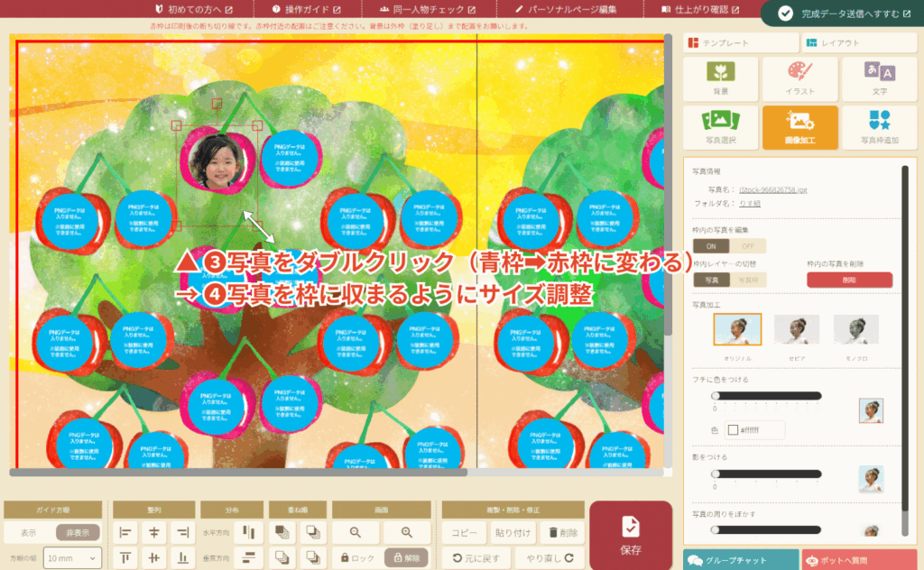Open the テンプレート template panel

coord(740,43)
